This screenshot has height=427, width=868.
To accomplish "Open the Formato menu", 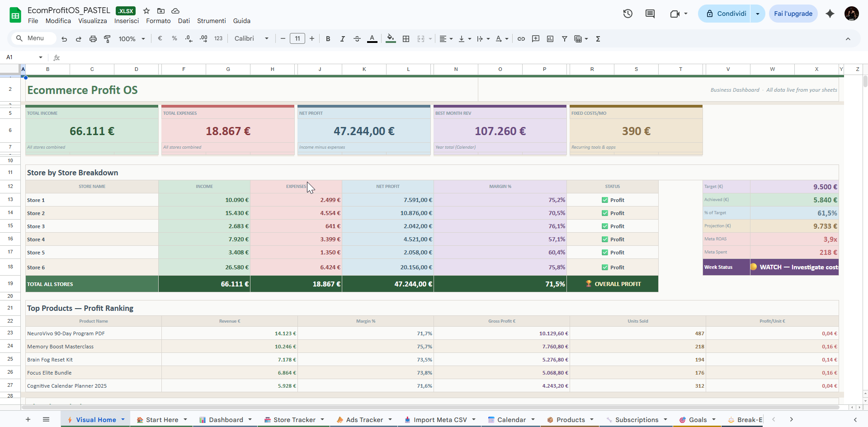I will (158, 21).
